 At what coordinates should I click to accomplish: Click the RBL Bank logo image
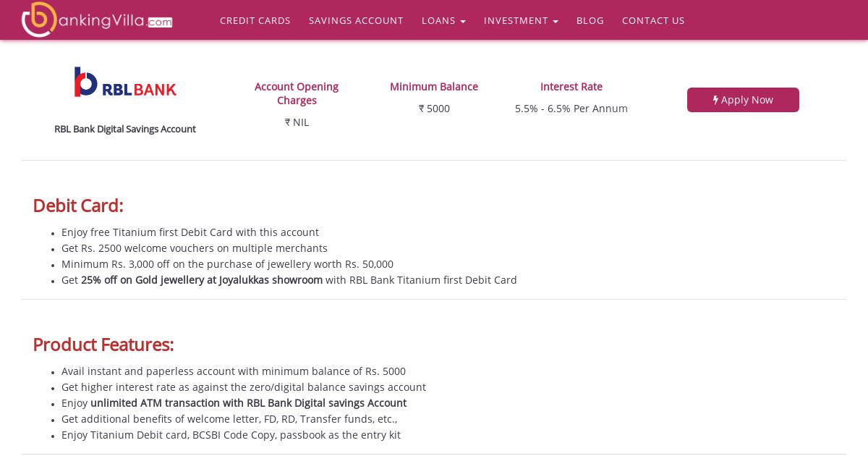[125, 83]
